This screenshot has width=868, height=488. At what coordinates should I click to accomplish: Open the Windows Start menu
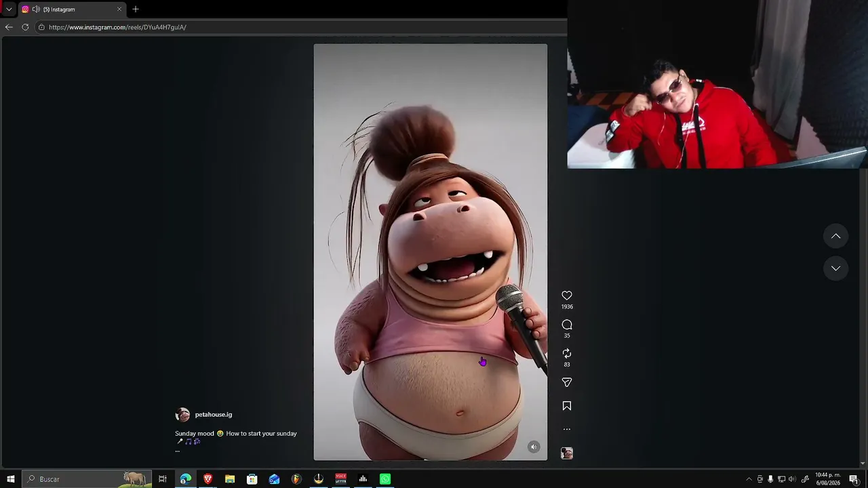(x=10, y=479)
